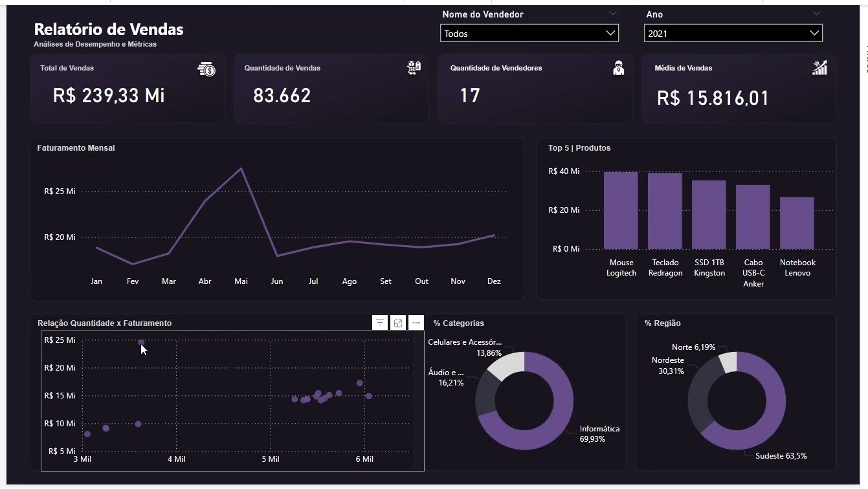This screenshot has width=868, height=489.
Task: Click the Sudeste 63,5% label
Action: [x=781, y=456]
